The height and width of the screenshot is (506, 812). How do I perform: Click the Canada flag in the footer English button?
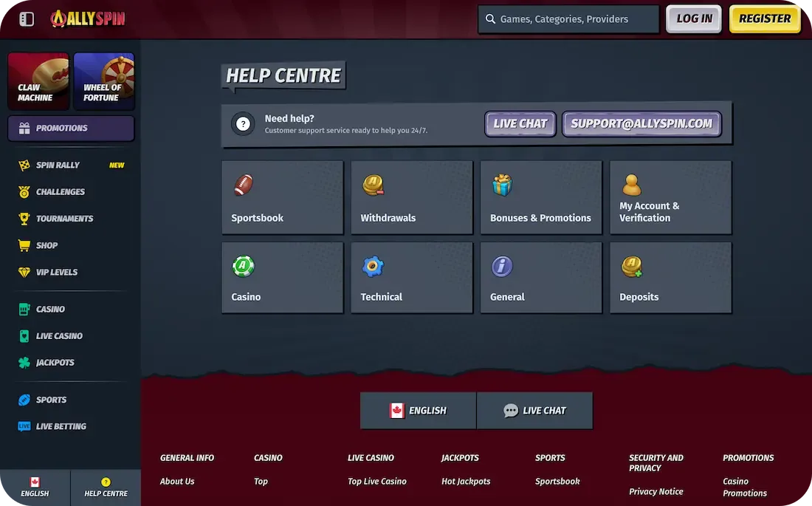[x=396, y=411]
